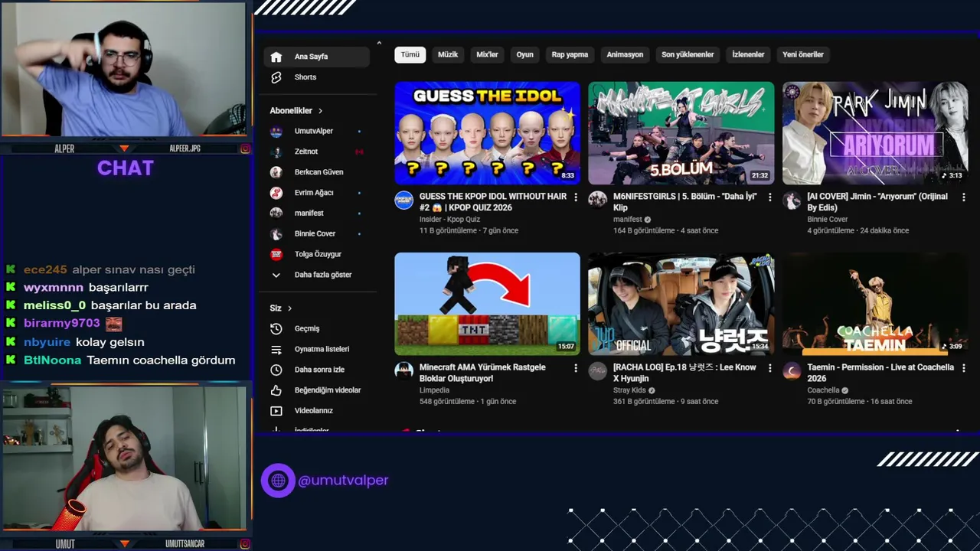Image resolution: width=980 pixels, height=551 pixels.
Task: Open Minecraft AMA Yürümek video title
Action: (x=482, y=373)
